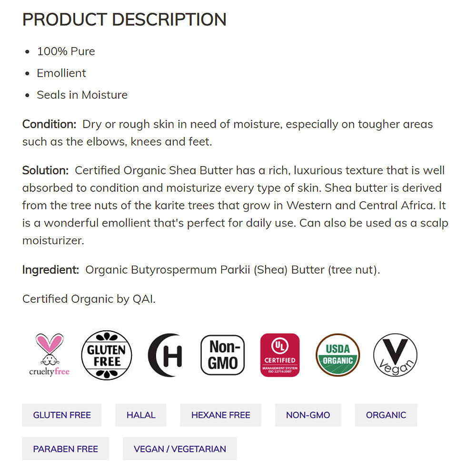The width and height of the screenshot is (476, 476).
Task: Open the NON-GMO filter tag
Action: pos(308,415)
